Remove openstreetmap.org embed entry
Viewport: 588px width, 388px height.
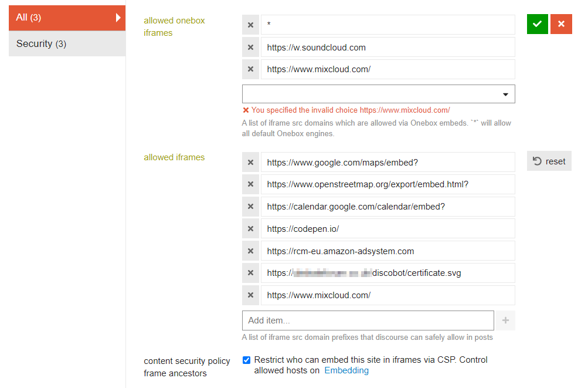(x=250, y=184)
